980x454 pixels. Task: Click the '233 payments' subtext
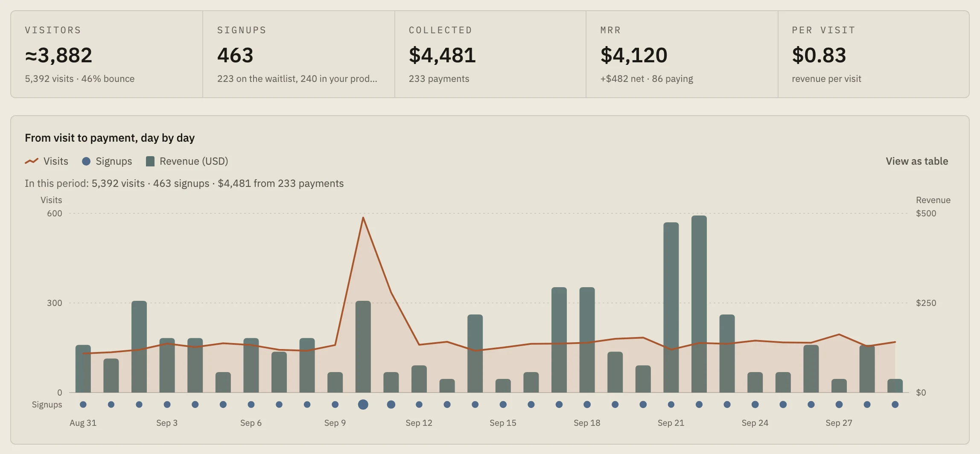coord(439,79)
